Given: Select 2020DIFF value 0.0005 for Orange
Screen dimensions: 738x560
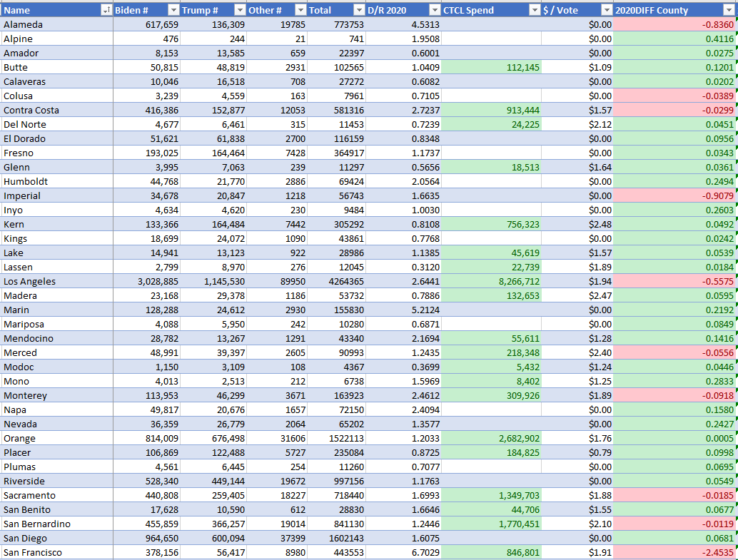Looking at the screenshot, I should pos(674,439).
